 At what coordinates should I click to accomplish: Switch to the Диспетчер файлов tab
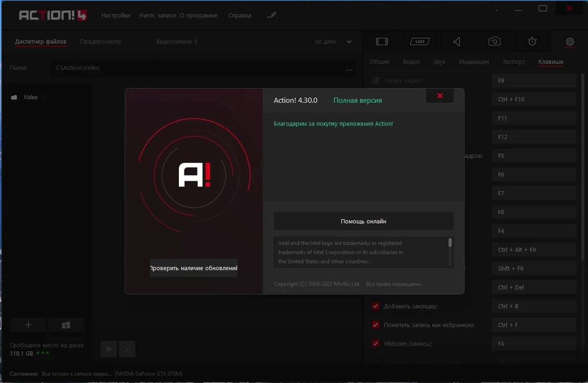click(x=41, y=42)
